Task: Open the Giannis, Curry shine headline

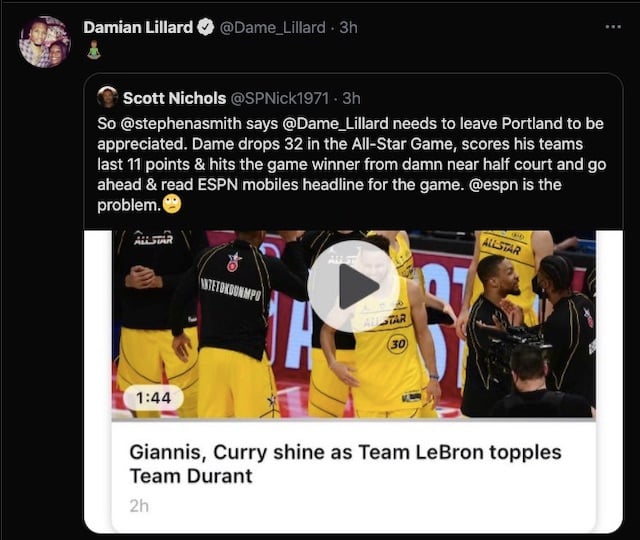Action: coord(345,464)
